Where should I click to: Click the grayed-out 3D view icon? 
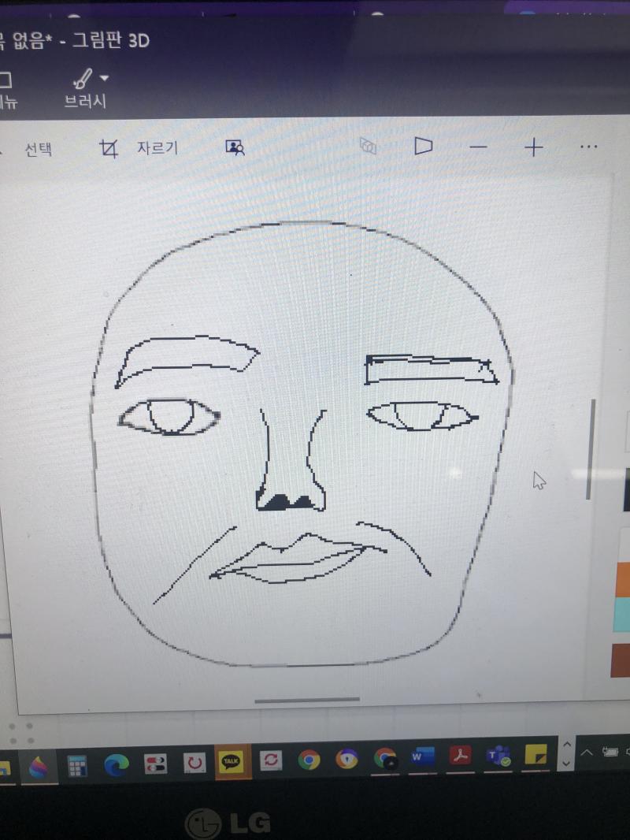click(368, 146)
